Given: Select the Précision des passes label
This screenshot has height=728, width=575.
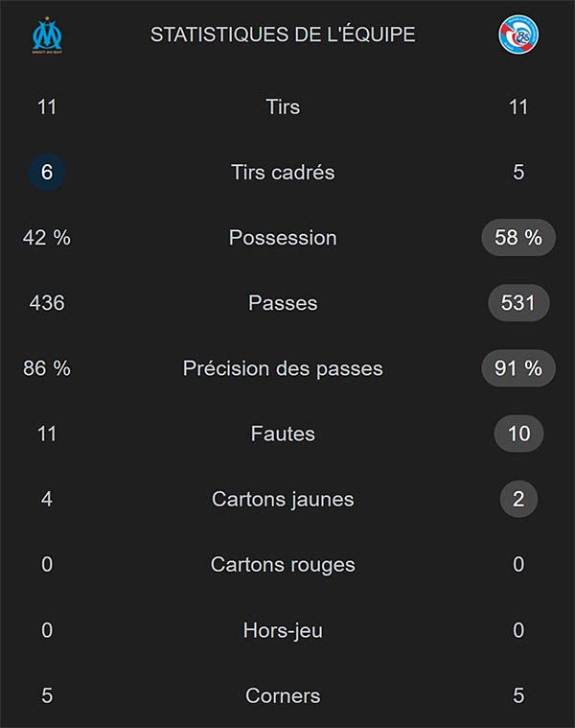Looking at the screenshot, I should (283, 368).
